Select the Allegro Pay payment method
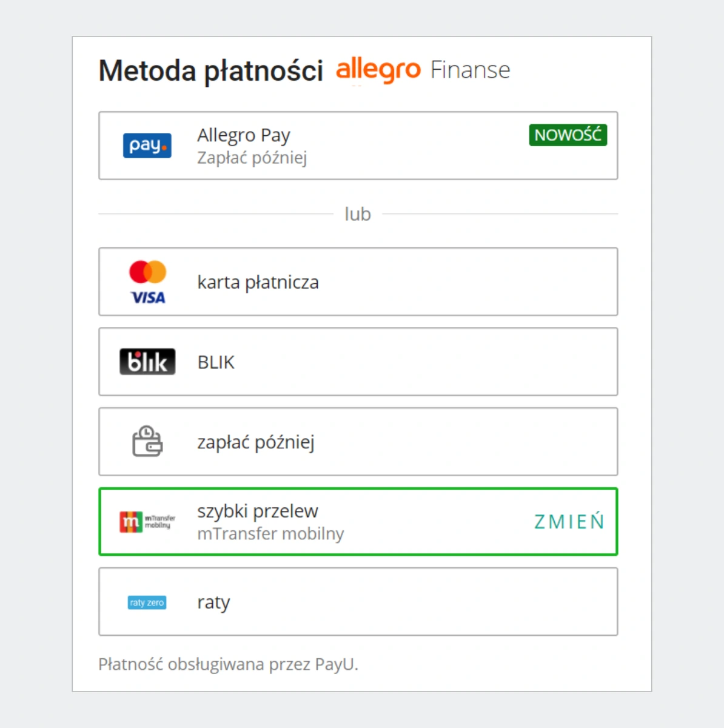The width and height of the screenshot is (724, 728). (x=358, y=146)
